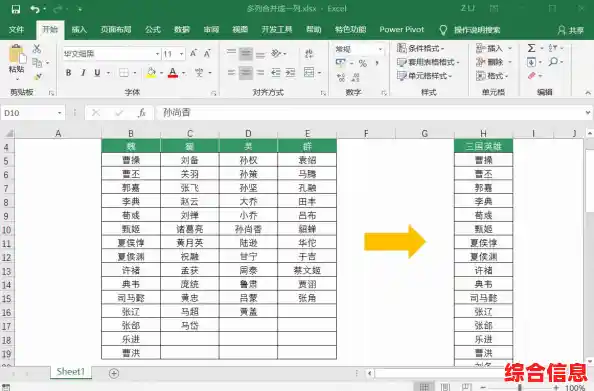Screen dimensions: 594x391
Task: Switch to the Formulas tab
Action: [153, 30]
